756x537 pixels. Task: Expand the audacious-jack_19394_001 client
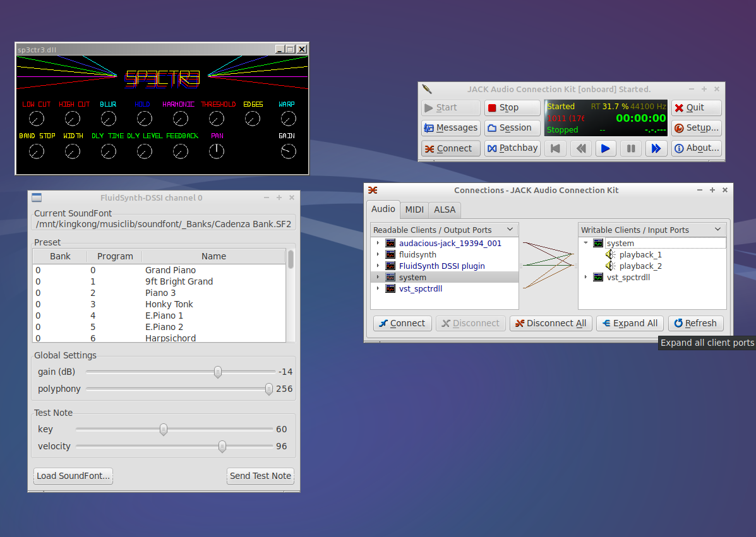click(378, 243)
